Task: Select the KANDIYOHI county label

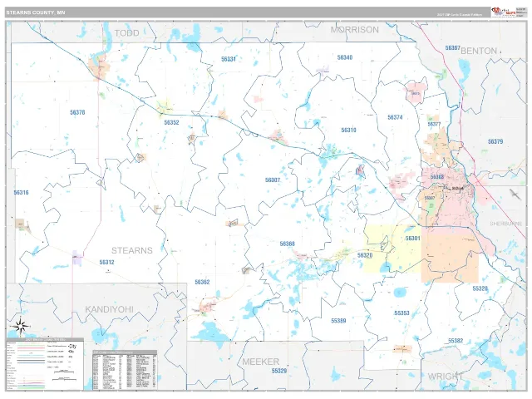Action: 109,309
